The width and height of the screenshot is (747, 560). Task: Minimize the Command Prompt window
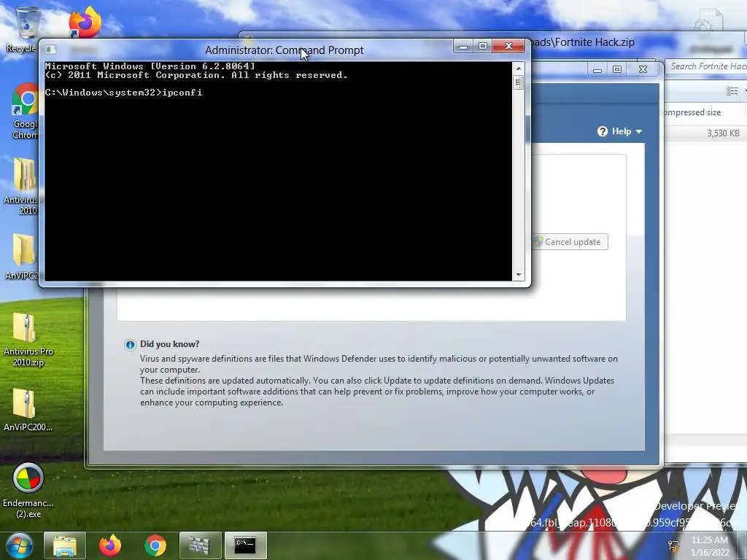pyautogui.click(x=462, y=46)
